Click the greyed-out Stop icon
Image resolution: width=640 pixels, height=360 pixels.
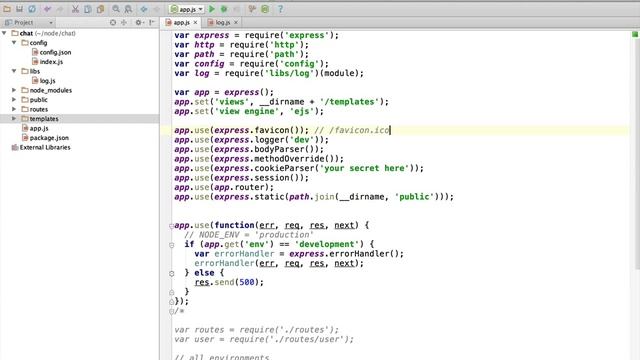point(236,9)
